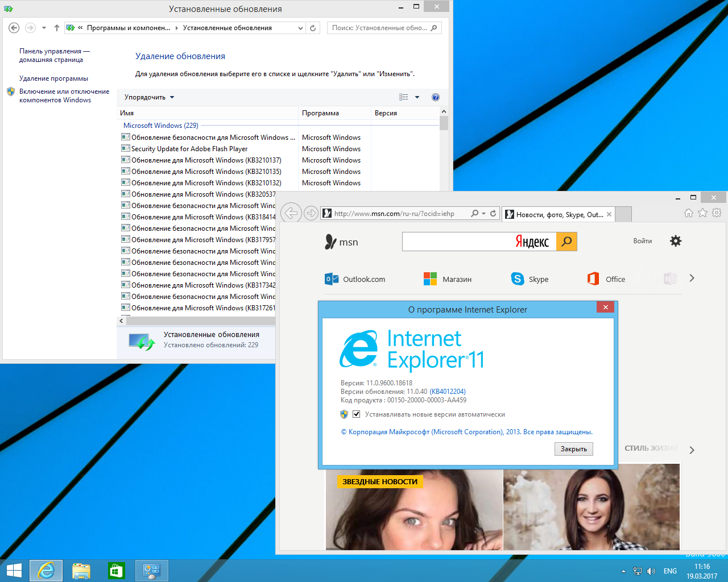Screen dimensions: 728x582
Task: Refresh the Installed Updates address bar
Action: [313, 28]
